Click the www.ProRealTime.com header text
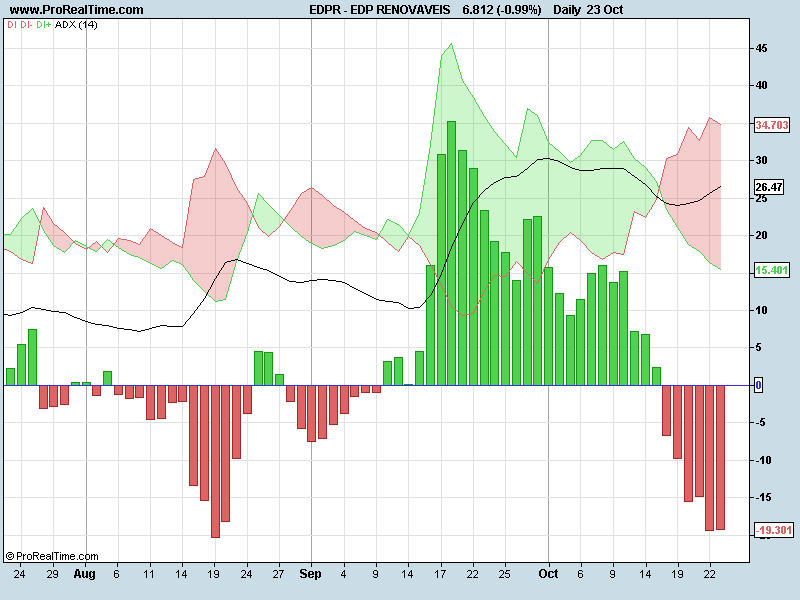Screen dimensions: 800x600 [77, 10]
